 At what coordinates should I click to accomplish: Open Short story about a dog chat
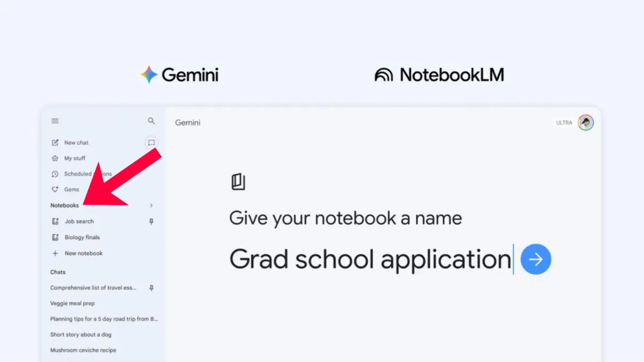(x=80, y=335)
